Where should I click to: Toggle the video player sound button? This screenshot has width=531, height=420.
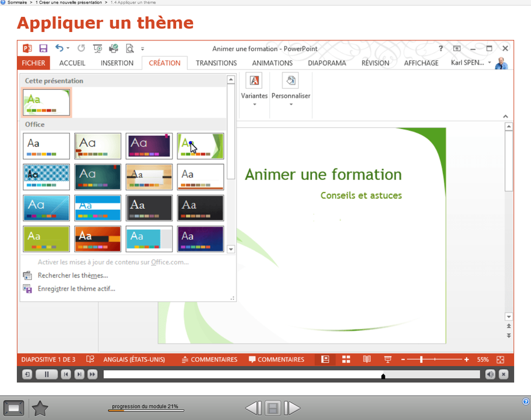tap(490, 375)
